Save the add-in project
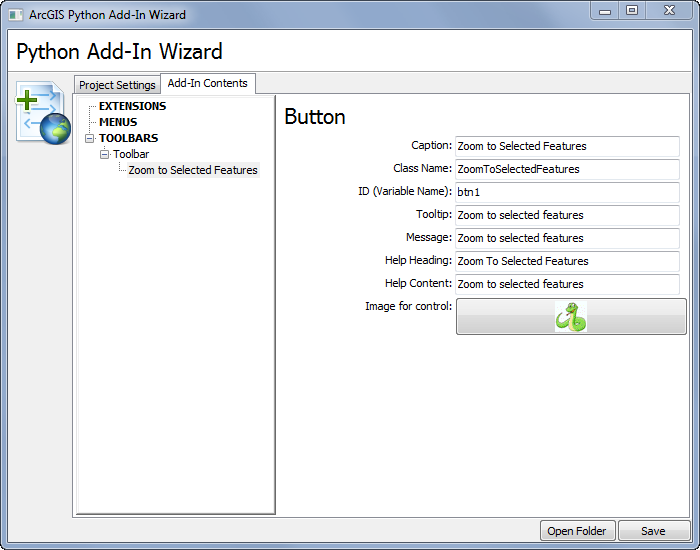Viewport: 700px width, 550px height. (654, 531)
